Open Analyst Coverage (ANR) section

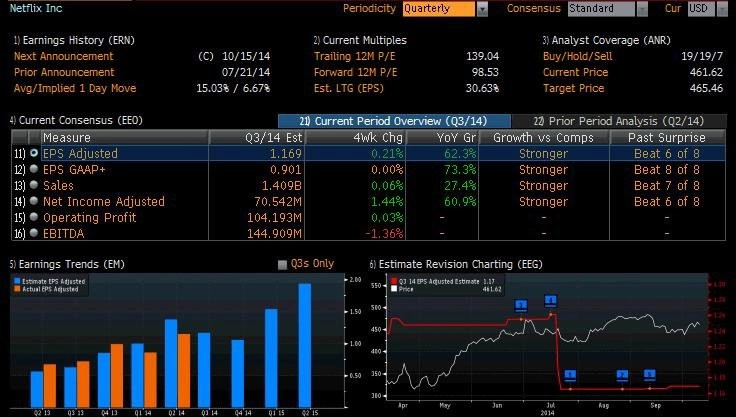(606, 40)
